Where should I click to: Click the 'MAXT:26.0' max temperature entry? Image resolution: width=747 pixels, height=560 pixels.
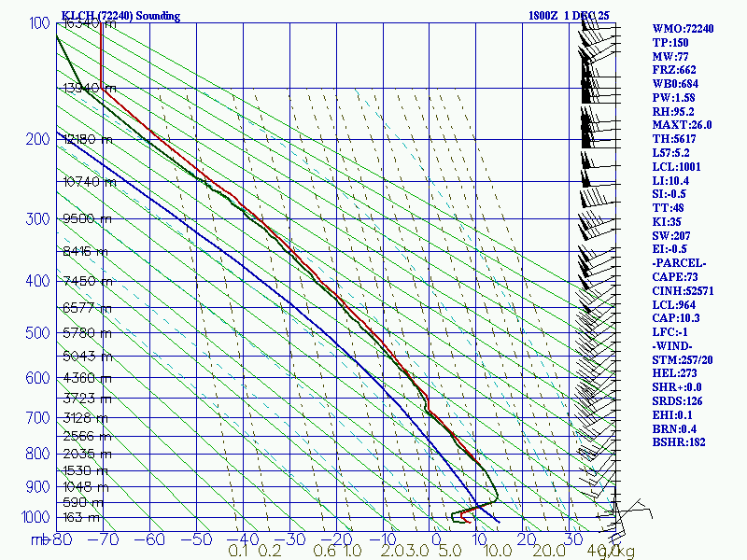coord(682,125)
